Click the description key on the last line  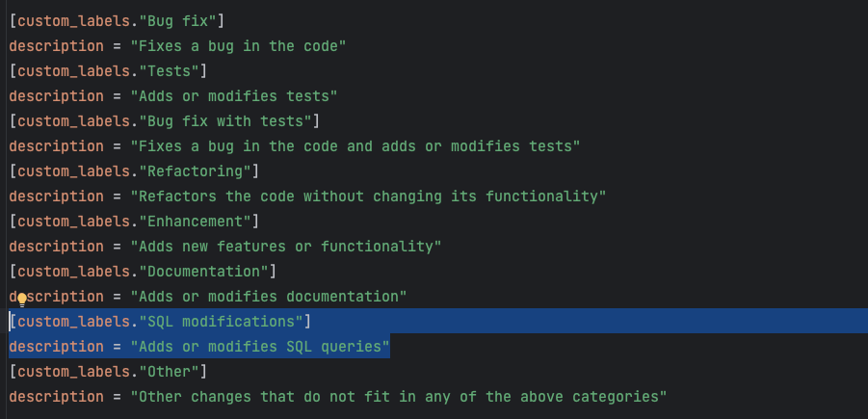(x=56, y=396)
